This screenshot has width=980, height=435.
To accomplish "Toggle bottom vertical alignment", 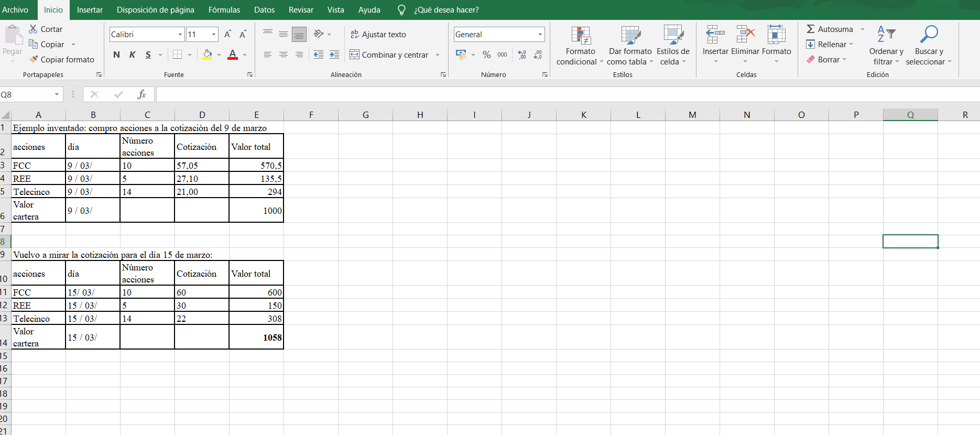I will click(299, 34).
